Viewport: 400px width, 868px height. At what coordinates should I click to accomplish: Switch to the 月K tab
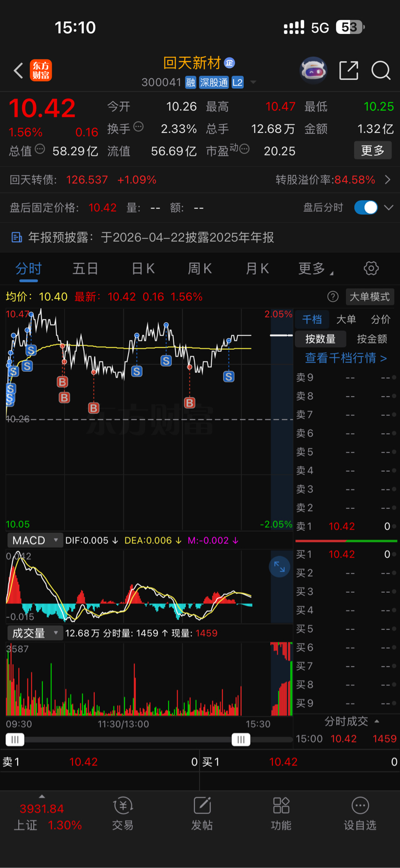coord(257,268)
